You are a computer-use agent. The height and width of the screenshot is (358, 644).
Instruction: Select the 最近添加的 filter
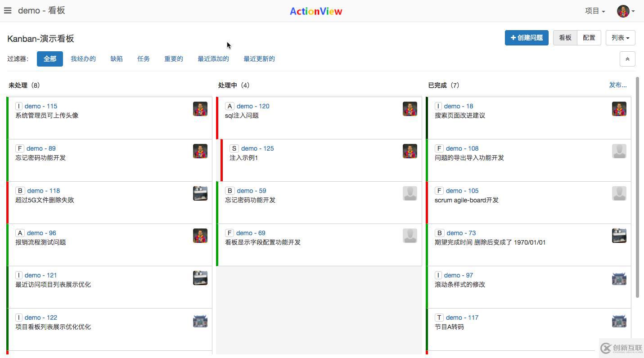pyautogui.click(x=213, y=59)
